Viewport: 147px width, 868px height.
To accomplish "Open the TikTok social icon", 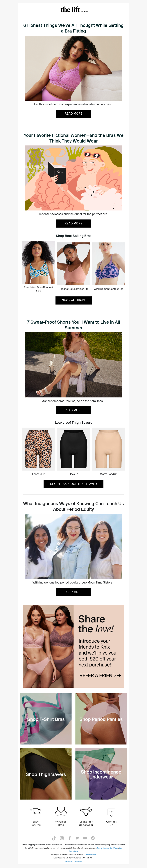I will coord(54,838).
